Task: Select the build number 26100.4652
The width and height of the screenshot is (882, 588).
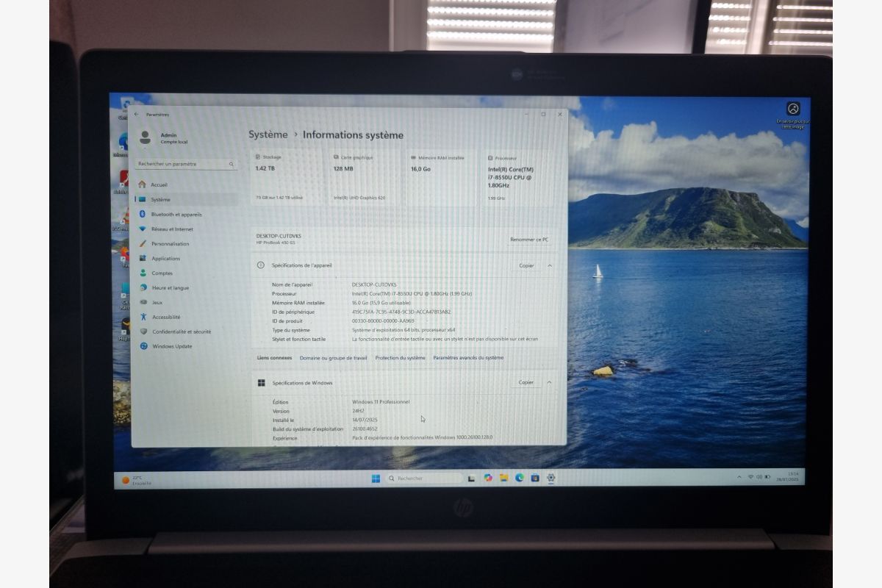Action: pyautogui.click(x=365, y=429)
